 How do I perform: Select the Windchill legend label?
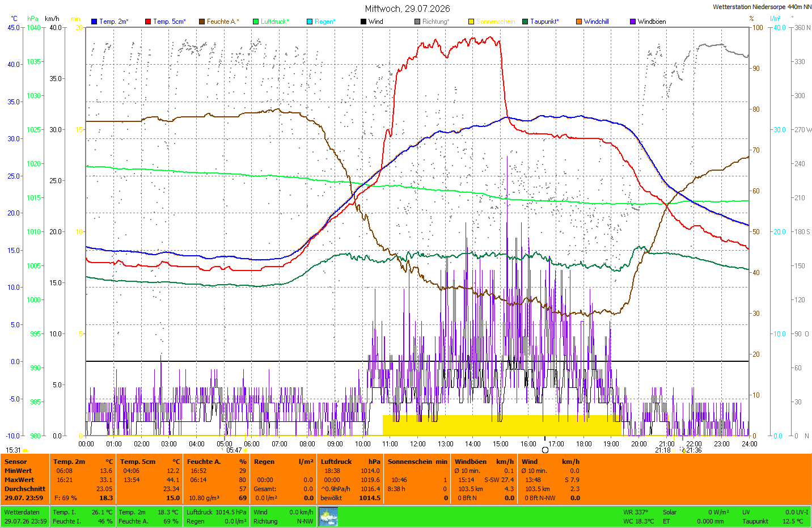[x=596, y=22]
